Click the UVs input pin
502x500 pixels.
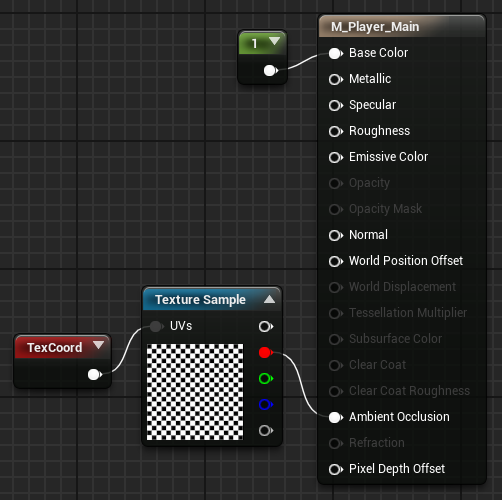tap(156, 326)
